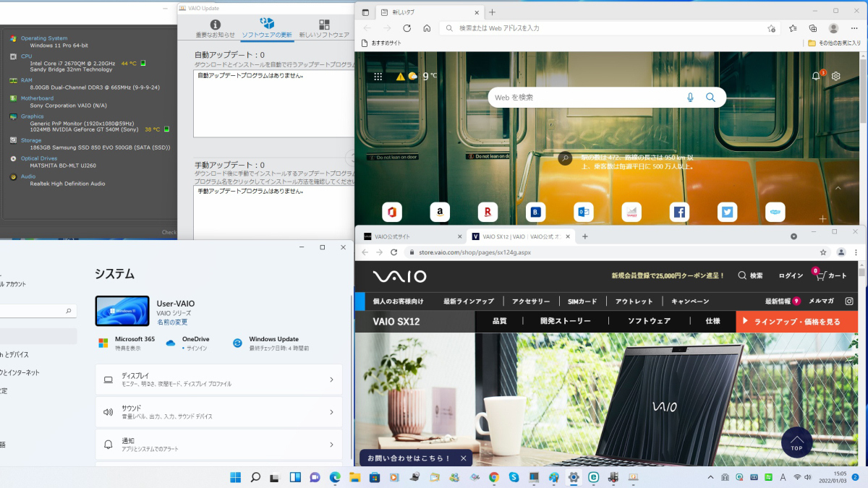Click the Twitter quick link tile
The image size is (868, 488).
727,212
